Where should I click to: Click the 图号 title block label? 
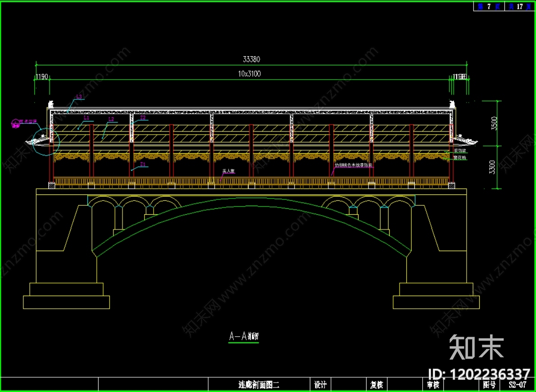(x=489, y=385)
